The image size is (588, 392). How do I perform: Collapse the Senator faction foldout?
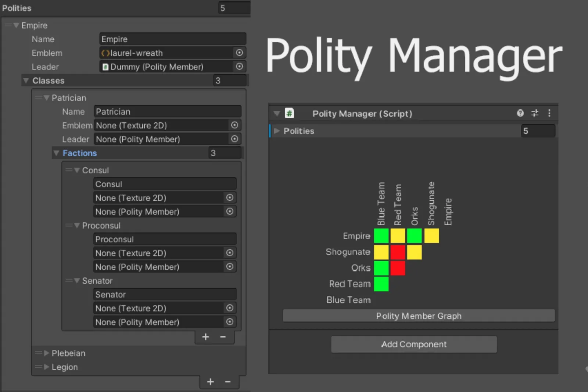pos(77,280)
